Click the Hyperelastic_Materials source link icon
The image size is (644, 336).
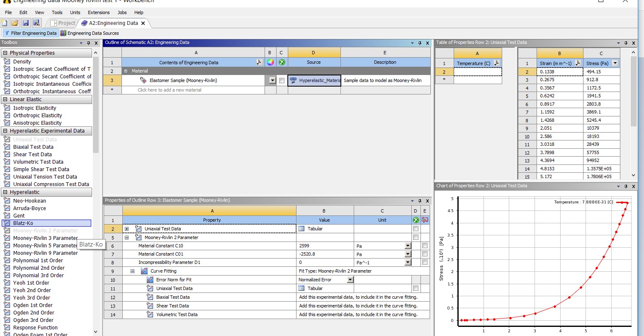coord(293,80)
